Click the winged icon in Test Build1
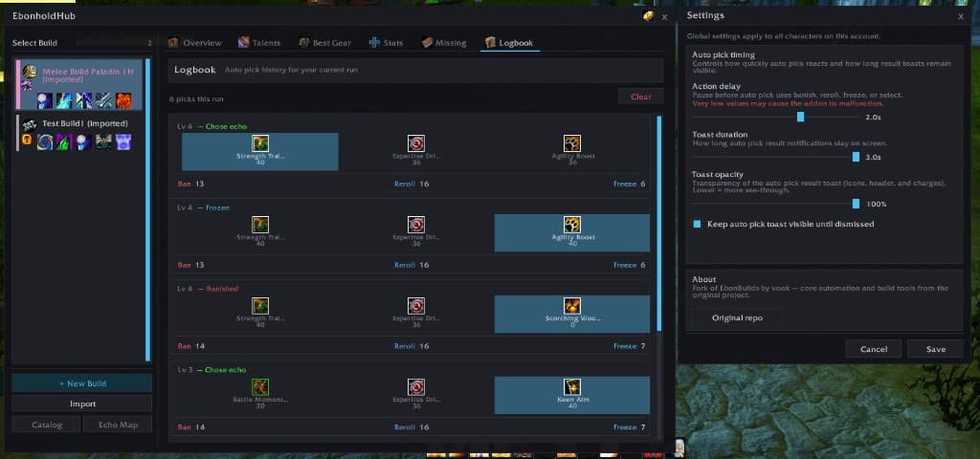The height and width of the screenshot is (459, 980). click(103, 142)
